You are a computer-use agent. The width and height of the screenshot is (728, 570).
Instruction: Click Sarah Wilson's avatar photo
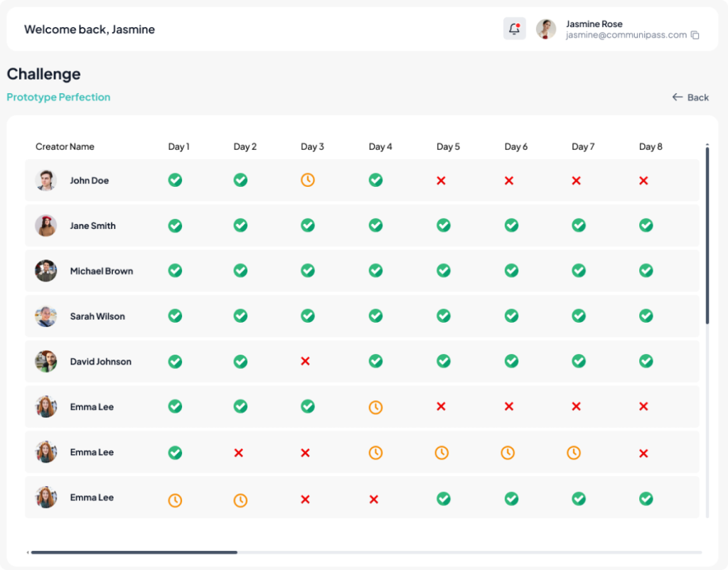coord(46,316)
